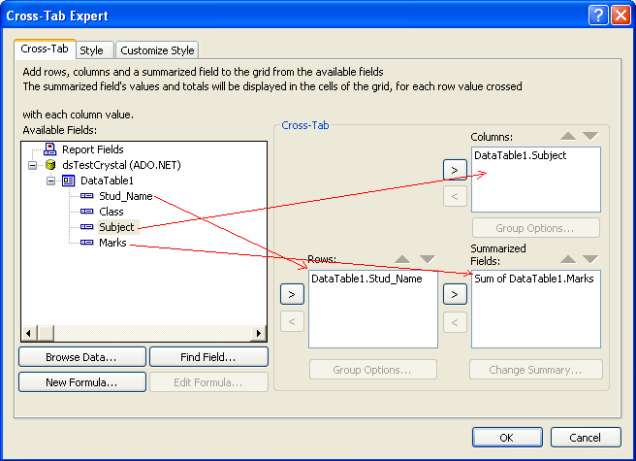
Task: Add field to Summarized Fields with arrow
Action: (454, 294)
